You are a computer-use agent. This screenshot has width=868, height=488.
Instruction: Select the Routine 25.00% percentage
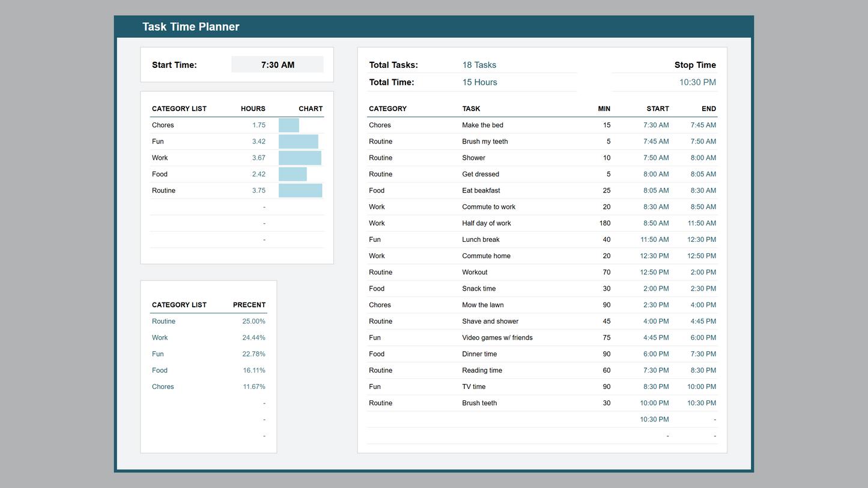[x=253, y=322]
